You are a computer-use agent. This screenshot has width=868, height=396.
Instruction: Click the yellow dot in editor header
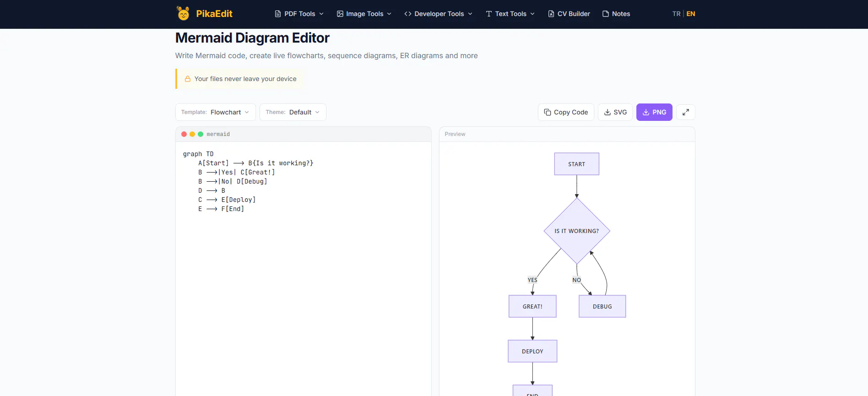192,134
